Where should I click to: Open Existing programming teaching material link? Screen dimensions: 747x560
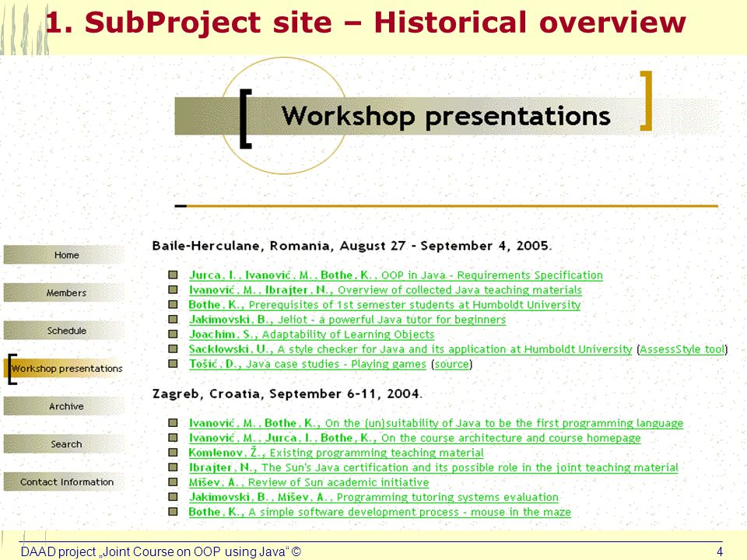pyautogui.click(x=336, y=453)
